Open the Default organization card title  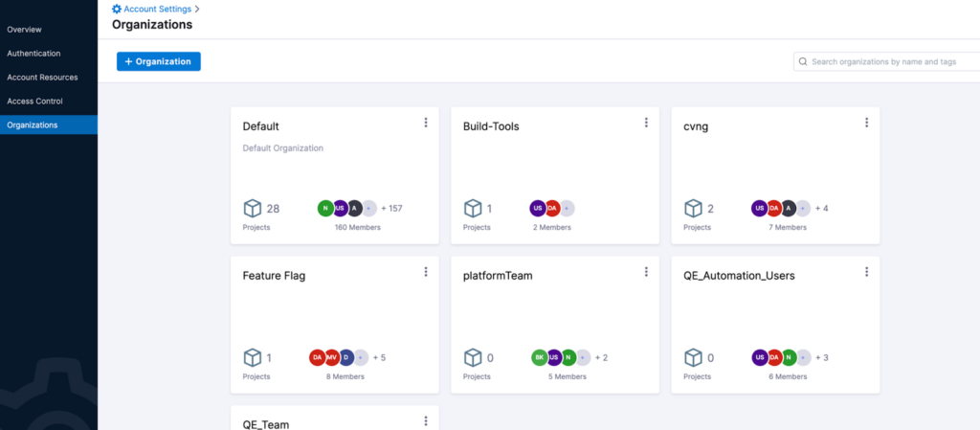tap(260, 126)
